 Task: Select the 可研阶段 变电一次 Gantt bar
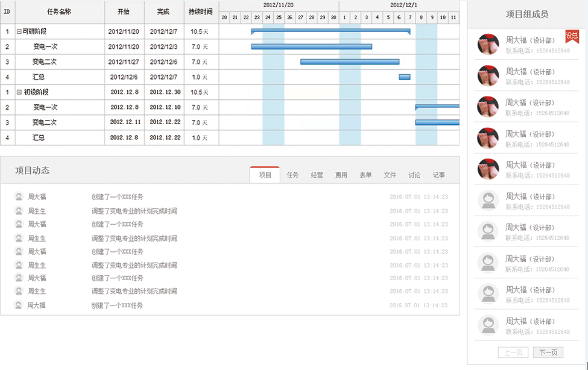point(311,46)
